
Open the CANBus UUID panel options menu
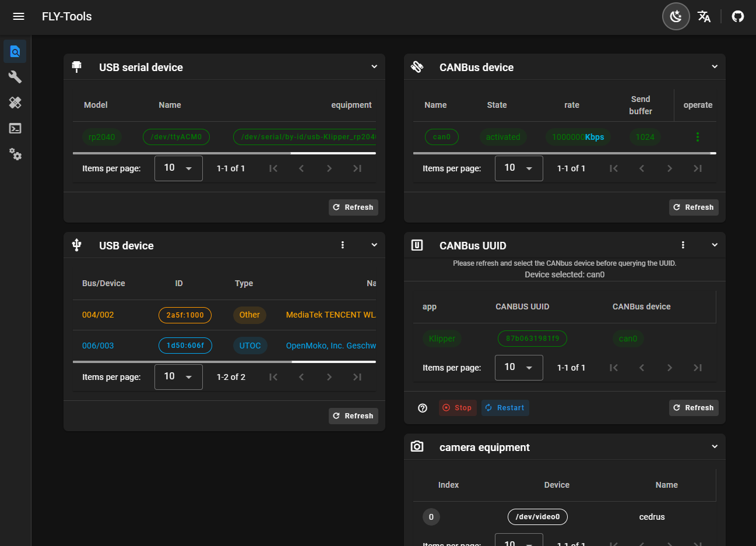point(683,245)
